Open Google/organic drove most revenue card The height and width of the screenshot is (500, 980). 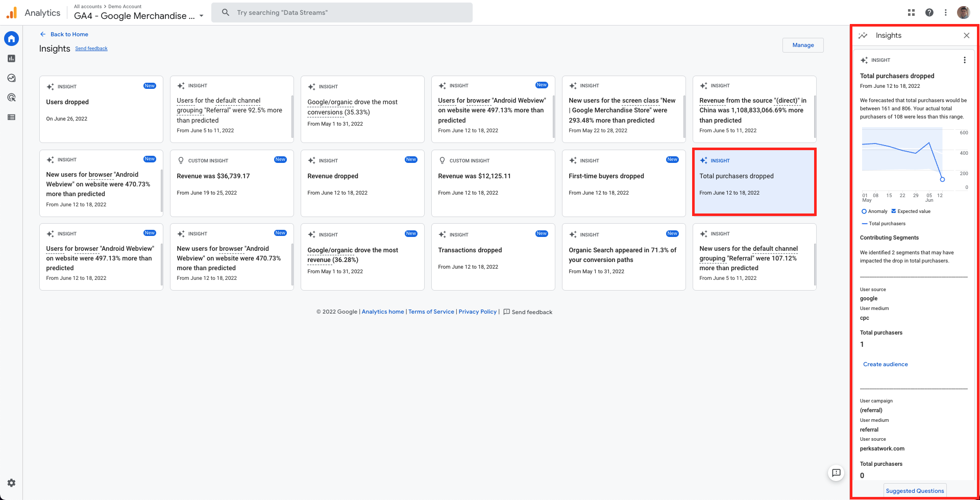click(362, 257)
